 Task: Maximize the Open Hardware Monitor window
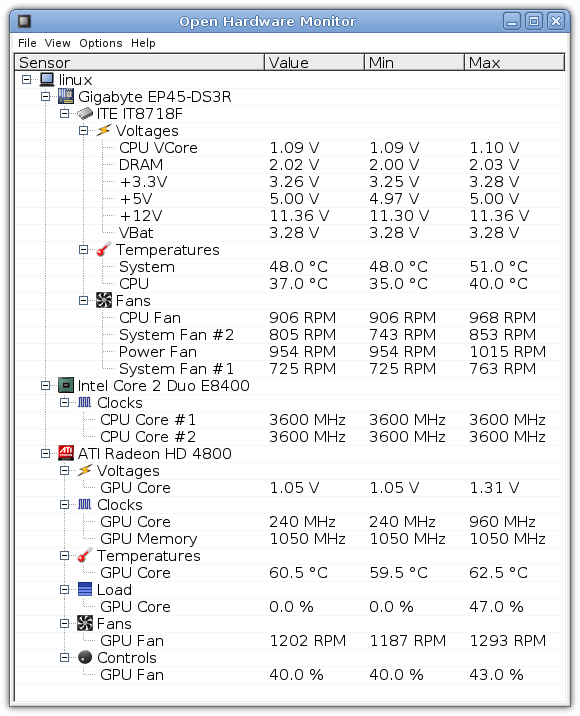tap(534, 21)
